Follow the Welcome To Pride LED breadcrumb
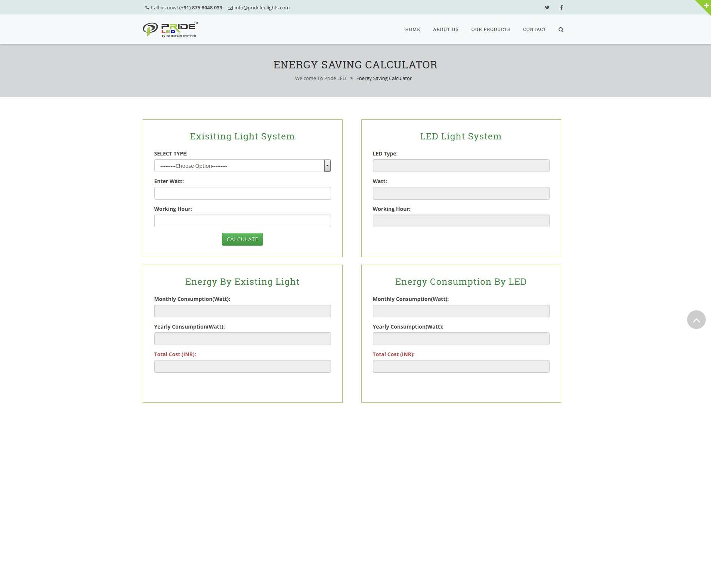The height and width of the screenshot is (588, 711). pos(320,78)
